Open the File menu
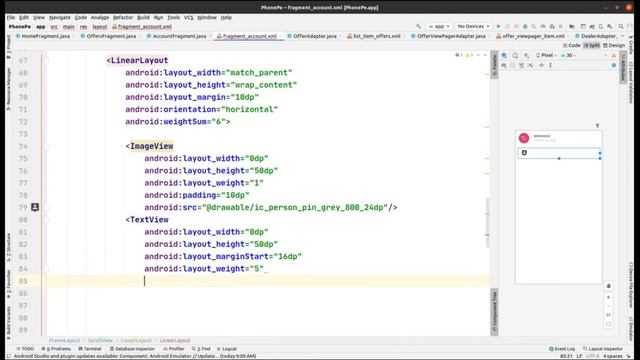Screen dimensions: 640x360 click(11, 18)
